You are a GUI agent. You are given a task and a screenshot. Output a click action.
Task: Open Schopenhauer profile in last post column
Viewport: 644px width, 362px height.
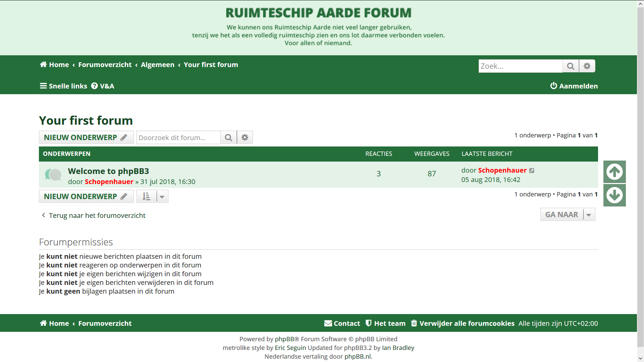(502, 170)
